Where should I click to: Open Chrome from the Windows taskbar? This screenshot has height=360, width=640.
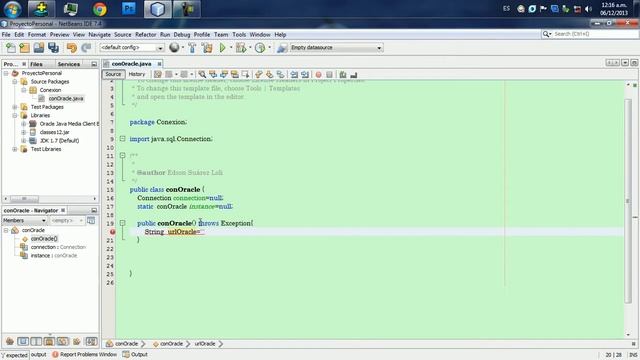tap(100, 9)
